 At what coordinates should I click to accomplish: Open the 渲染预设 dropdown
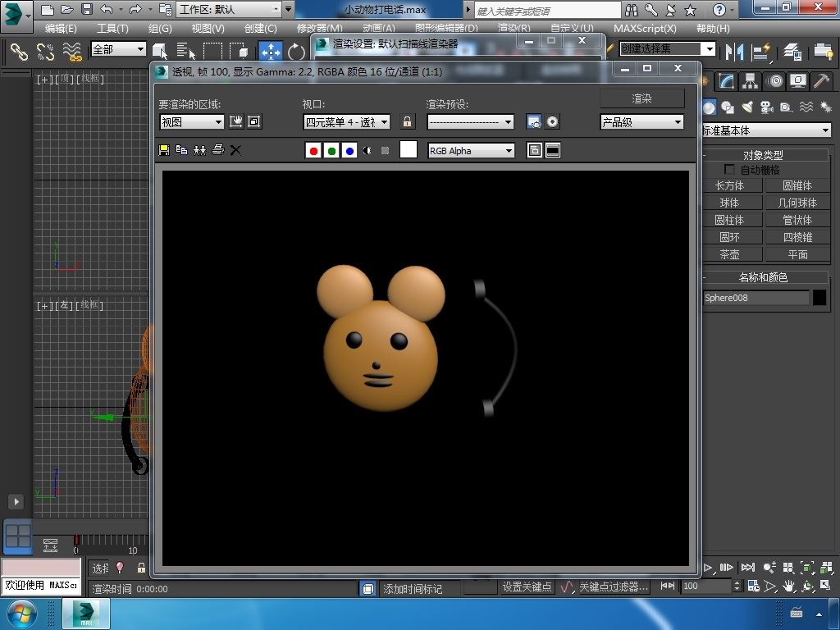[x=470, y=122]
